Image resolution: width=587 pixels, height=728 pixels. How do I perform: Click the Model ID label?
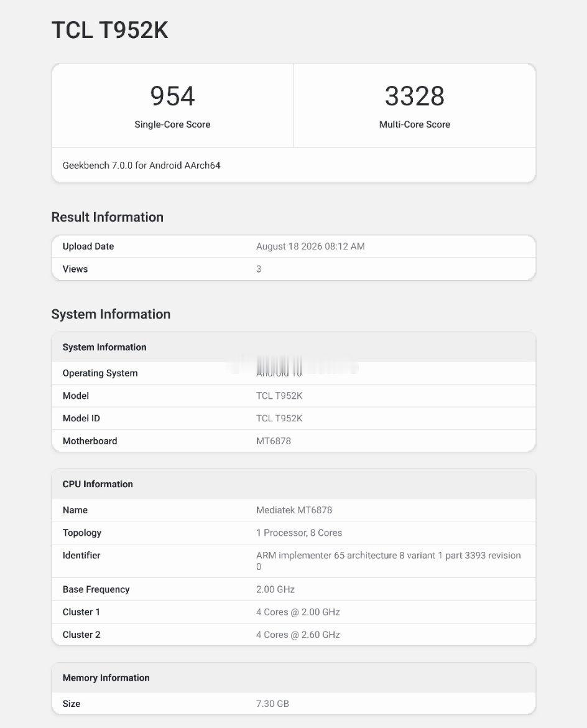[x=81, y=418]
